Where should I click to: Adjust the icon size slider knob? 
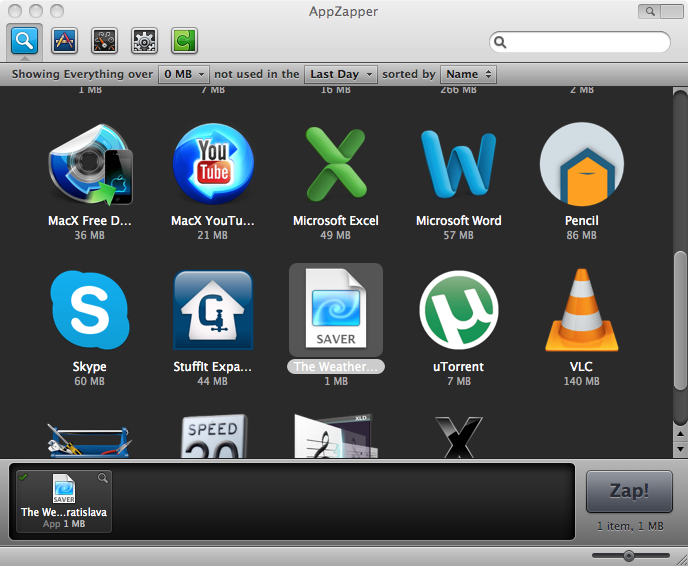pyautogui.click(x=629, y=556)
